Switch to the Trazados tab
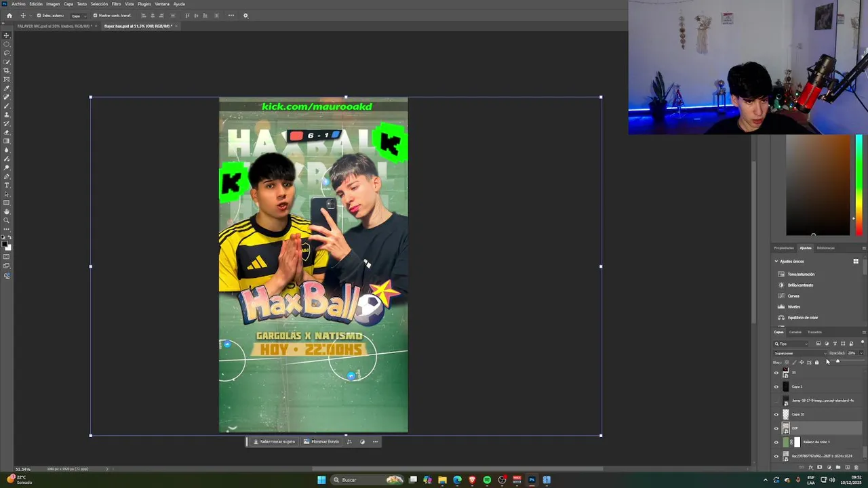 pos(814,332)
